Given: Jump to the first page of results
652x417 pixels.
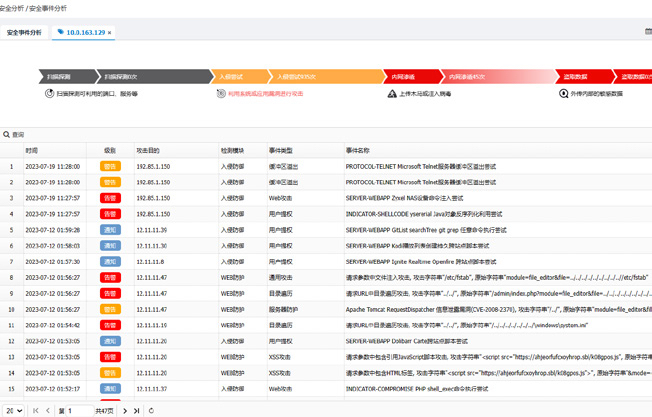Looking at the screenshot, I should pos(36,411).
